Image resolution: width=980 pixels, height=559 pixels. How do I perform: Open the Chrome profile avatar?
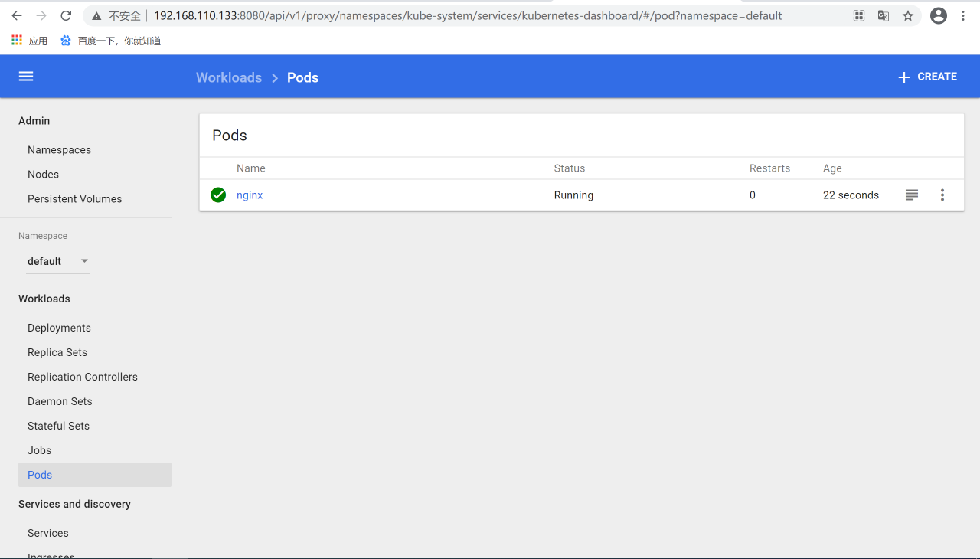[939, 16]
